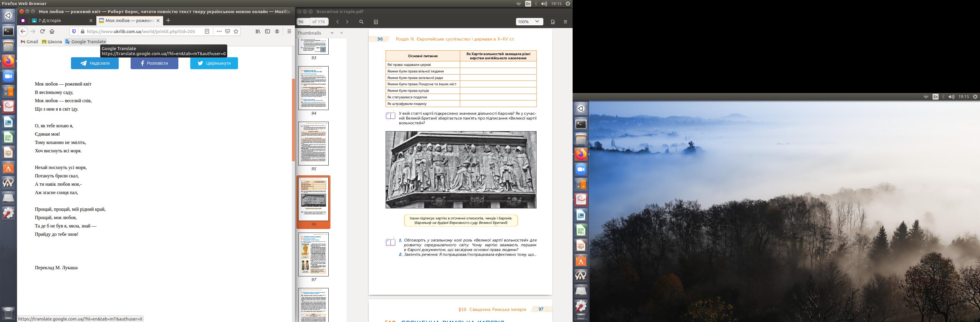Image resolution: width=980 pixels, height=322 pixels.
Task: Select page 97 thumbnail
Action: tap(313, 254)
